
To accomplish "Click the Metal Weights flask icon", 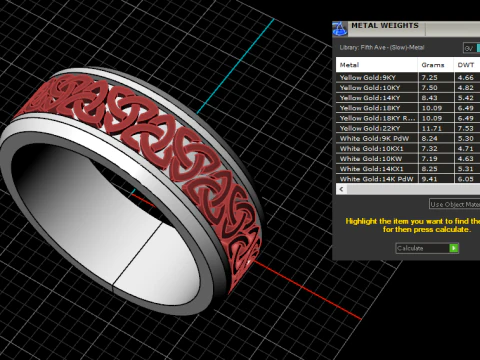I will 340,29.
